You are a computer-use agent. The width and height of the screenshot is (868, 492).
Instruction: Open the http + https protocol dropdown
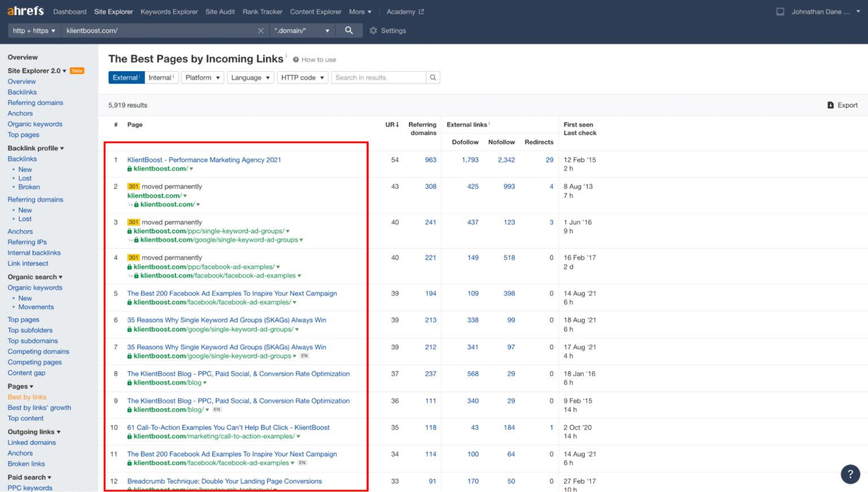34,31
